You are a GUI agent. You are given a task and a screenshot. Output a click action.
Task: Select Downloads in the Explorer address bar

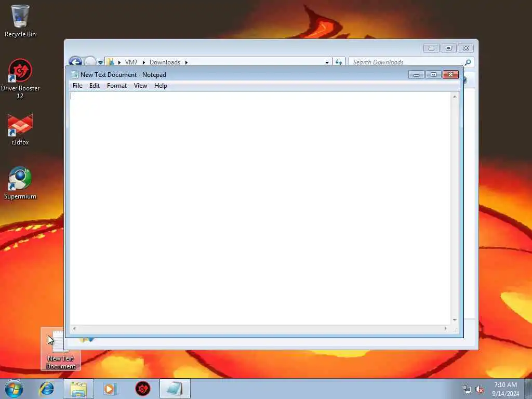pos(165,62)
